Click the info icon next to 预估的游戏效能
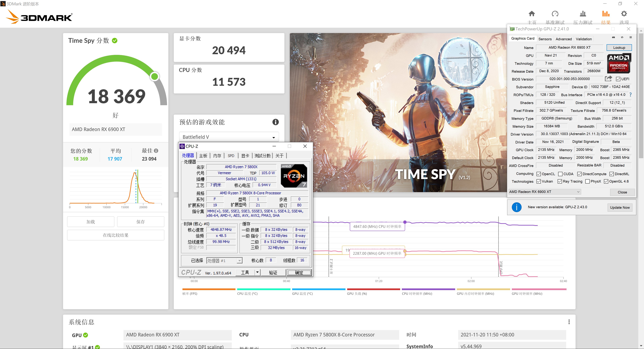Image resolution: width=644 pixels, height=349 pixels. [x=276, y=122]
